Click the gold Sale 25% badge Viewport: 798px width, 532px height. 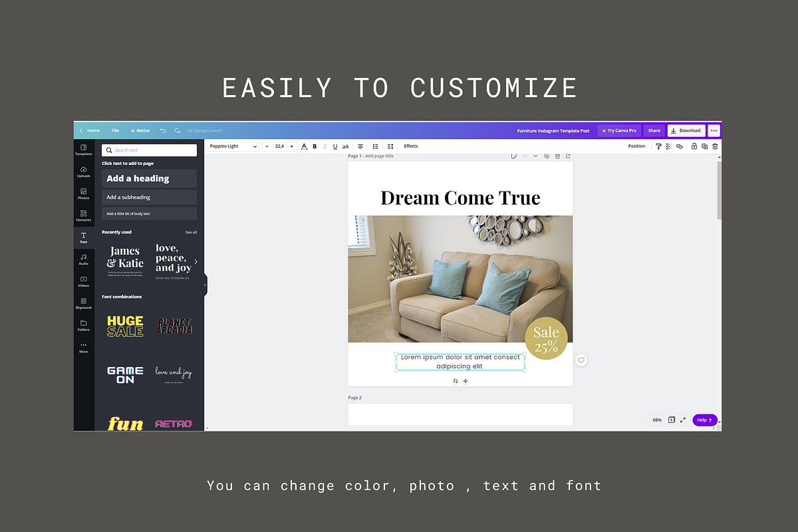click(546, 338)
